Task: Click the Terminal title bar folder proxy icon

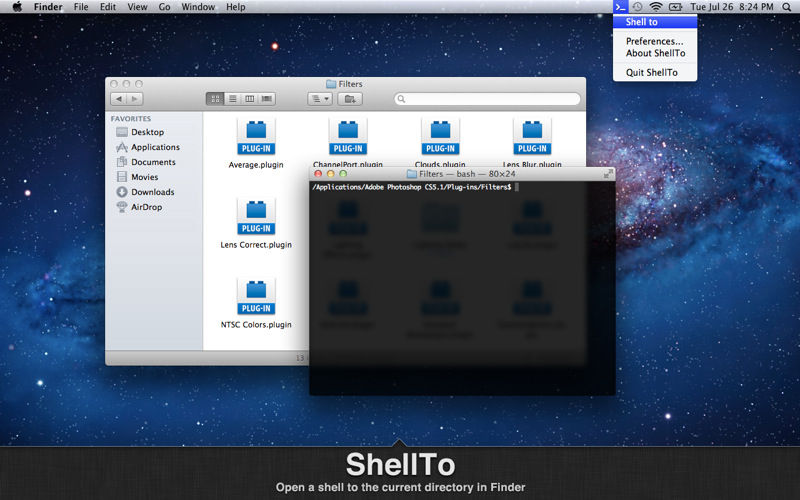Action: pos(412,174)
